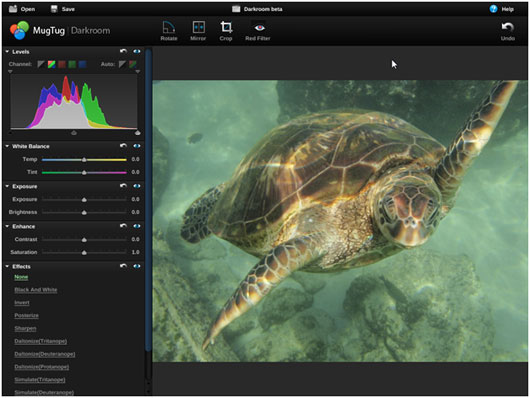Click the MugTug logo
Image resolution: width=530 pixels, height=398 pixels.
click(19, 30)
